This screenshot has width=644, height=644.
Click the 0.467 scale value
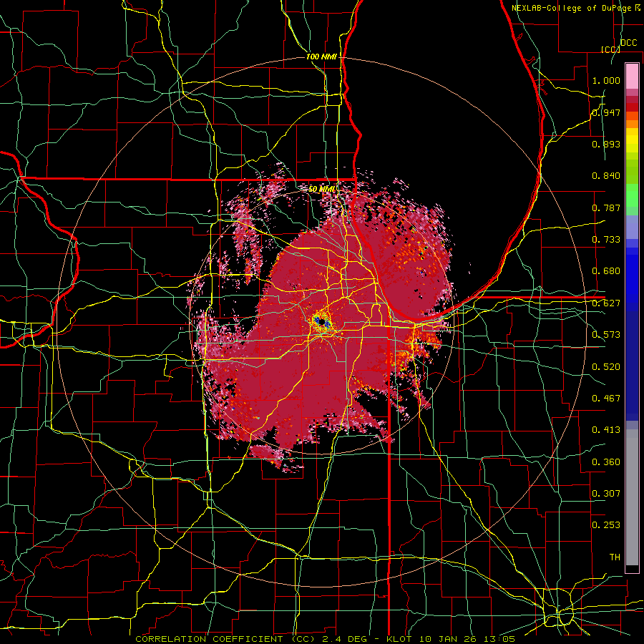pyautogui.click(x=606, y=399)
